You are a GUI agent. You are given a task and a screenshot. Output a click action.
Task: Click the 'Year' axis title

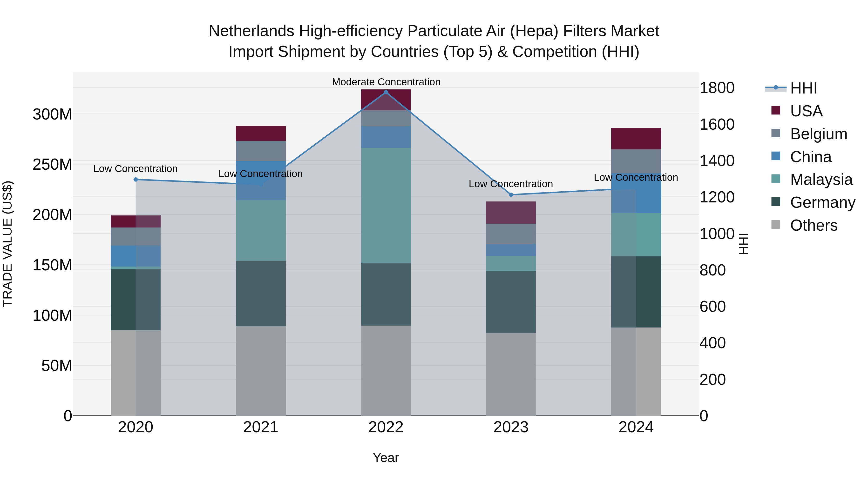point(386,458)
